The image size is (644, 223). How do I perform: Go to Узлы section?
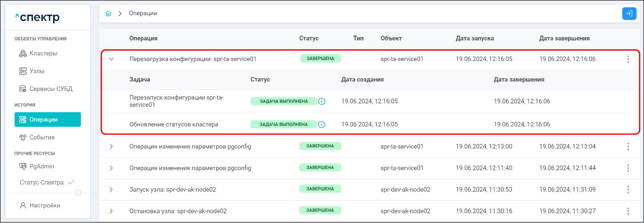pyautogui.click(x=37, y=71)
